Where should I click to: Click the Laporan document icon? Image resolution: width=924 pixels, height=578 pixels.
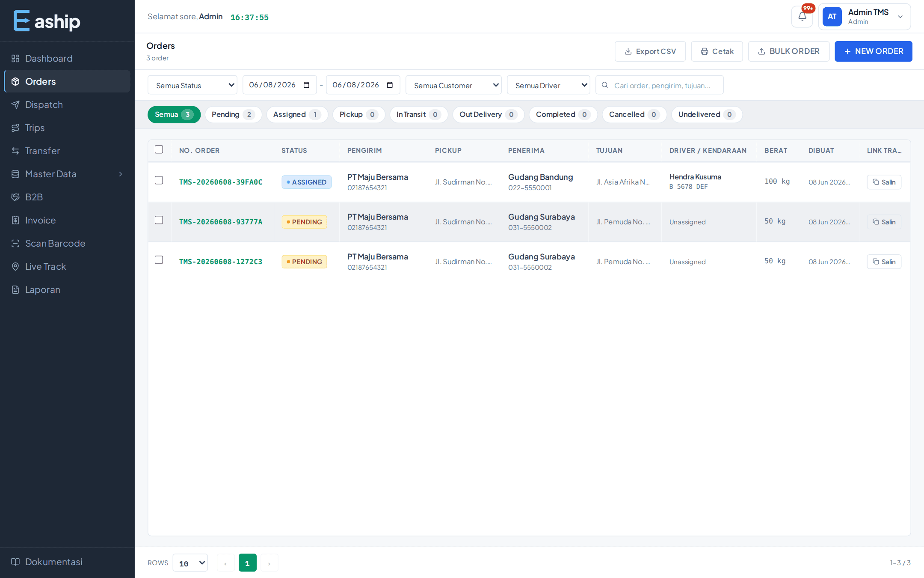[x=15, y=289]
